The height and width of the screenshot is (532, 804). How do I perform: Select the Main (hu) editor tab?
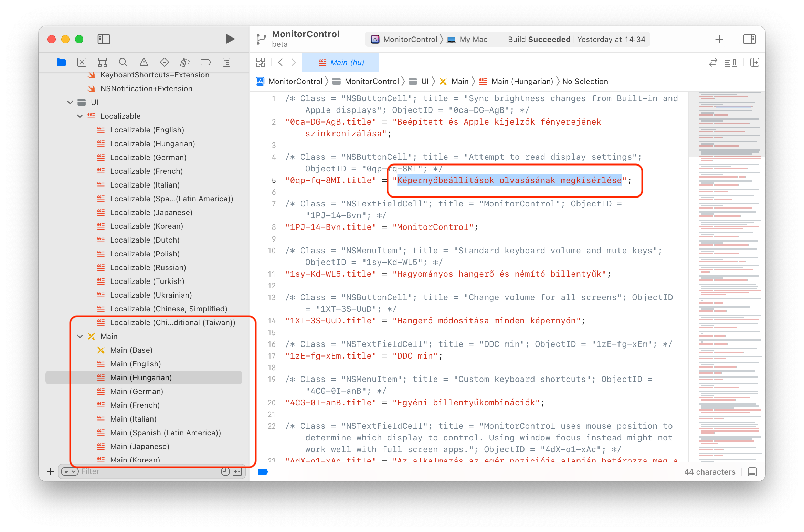[x=340, y=62]
